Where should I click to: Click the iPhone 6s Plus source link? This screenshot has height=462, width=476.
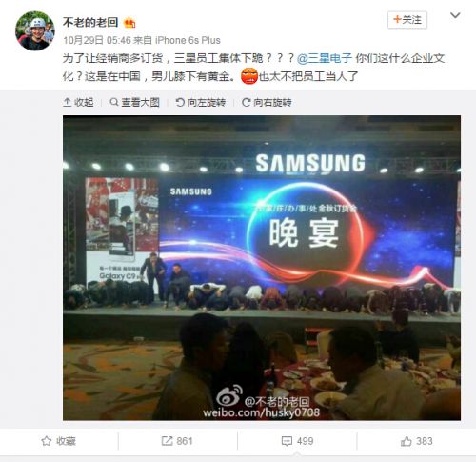point(188,40)
